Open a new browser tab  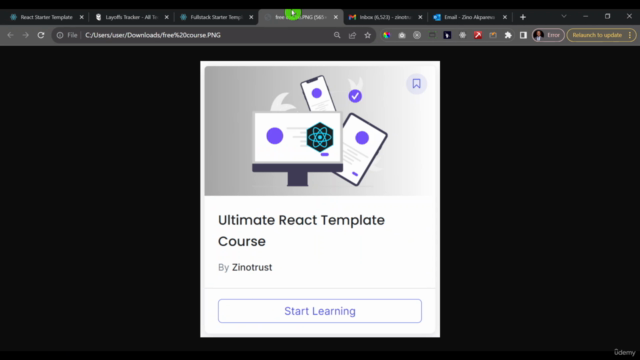point(523,17)
